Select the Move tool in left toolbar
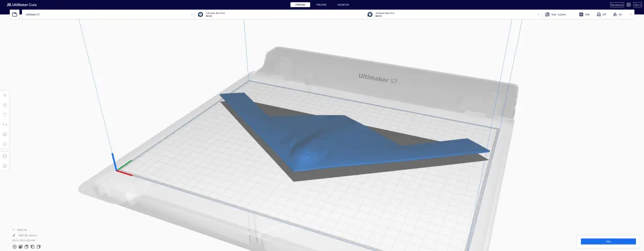Screen dimensions: 644x251 point(5,95)
